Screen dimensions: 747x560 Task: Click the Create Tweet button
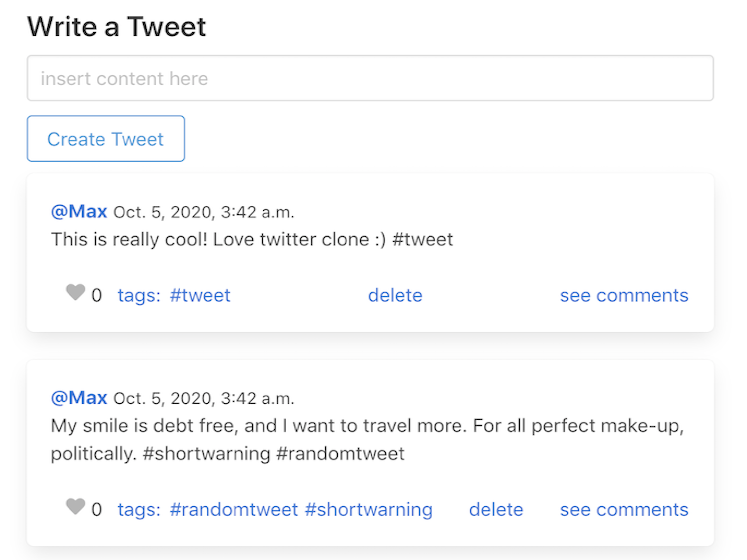(x=106, y=139)
